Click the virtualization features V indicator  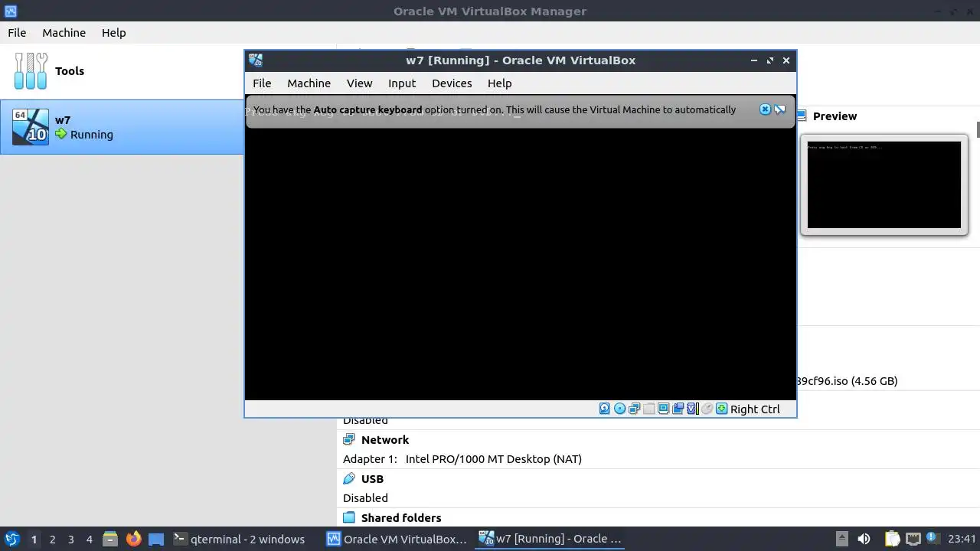(x=693, y=409)
